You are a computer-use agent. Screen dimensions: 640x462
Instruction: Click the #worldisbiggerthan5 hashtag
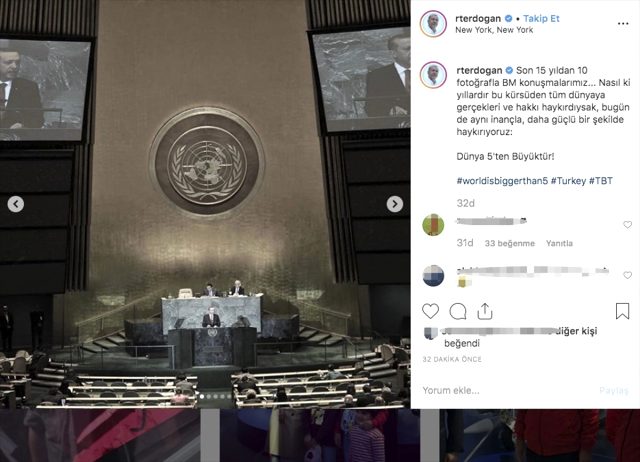pos(502,181)
